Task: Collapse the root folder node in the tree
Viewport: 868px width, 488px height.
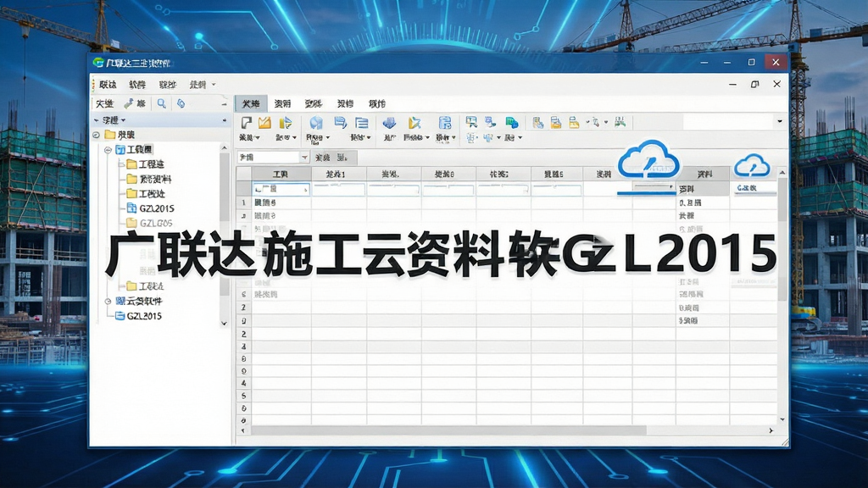Action: pos(97,135)
